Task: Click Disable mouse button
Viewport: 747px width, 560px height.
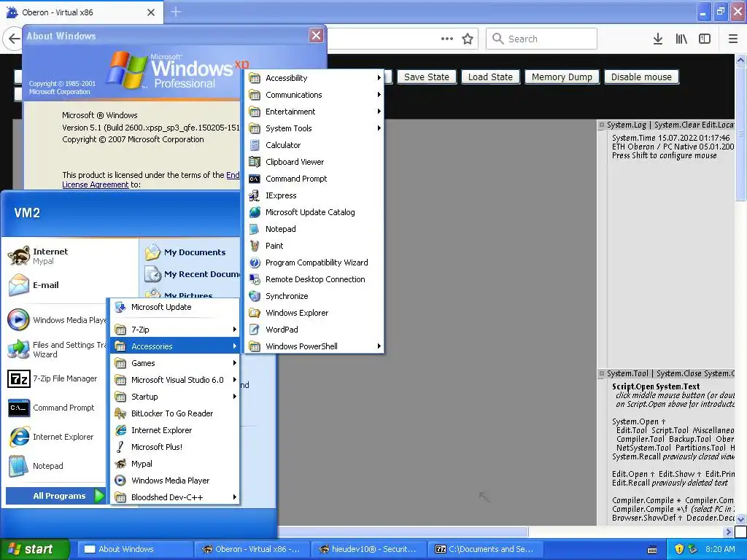Action: [641, 77]
